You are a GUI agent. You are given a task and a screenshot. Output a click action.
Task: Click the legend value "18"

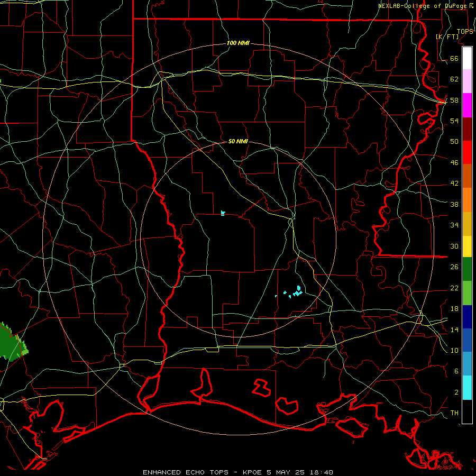tap(454, 309)
